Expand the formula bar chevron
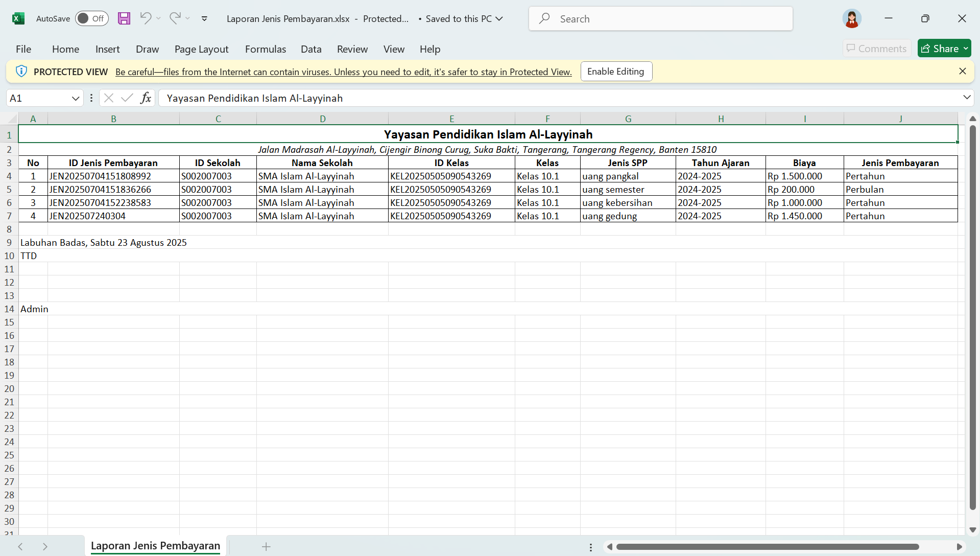Image resolution: width=980 pixels, height=556 pixels. [x=967, y=97]
